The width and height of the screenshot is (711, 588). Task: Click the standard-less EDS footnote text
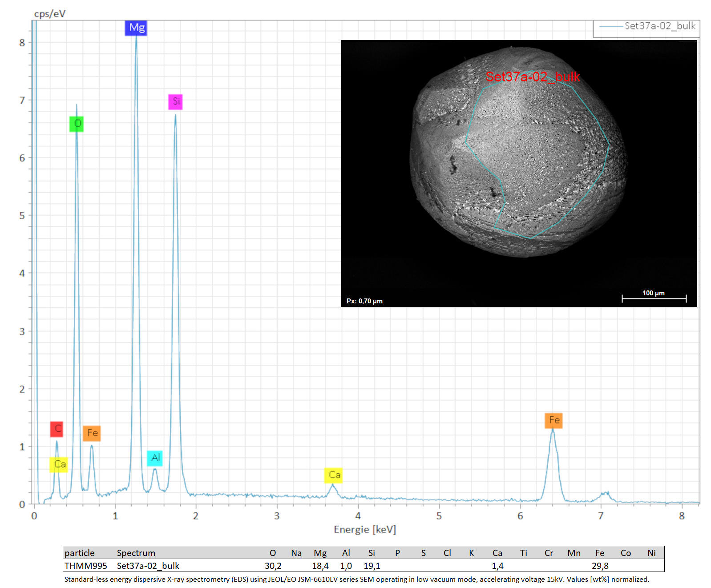(356, 579)
